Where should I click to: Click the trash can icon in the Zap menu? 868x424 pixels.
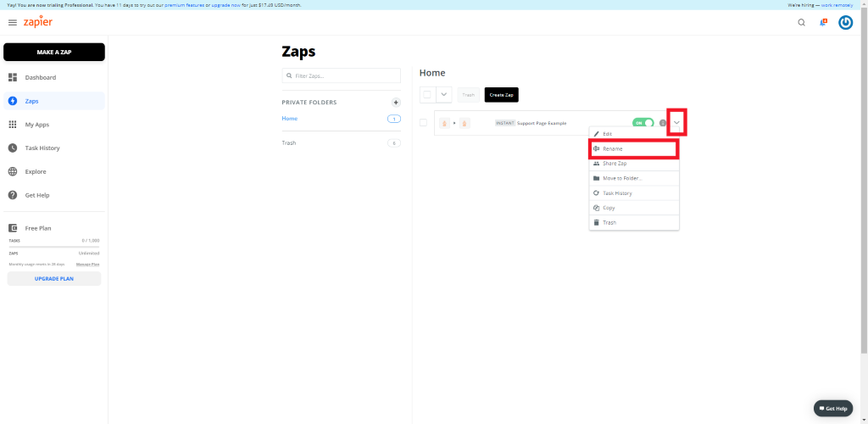coord(596,222)
